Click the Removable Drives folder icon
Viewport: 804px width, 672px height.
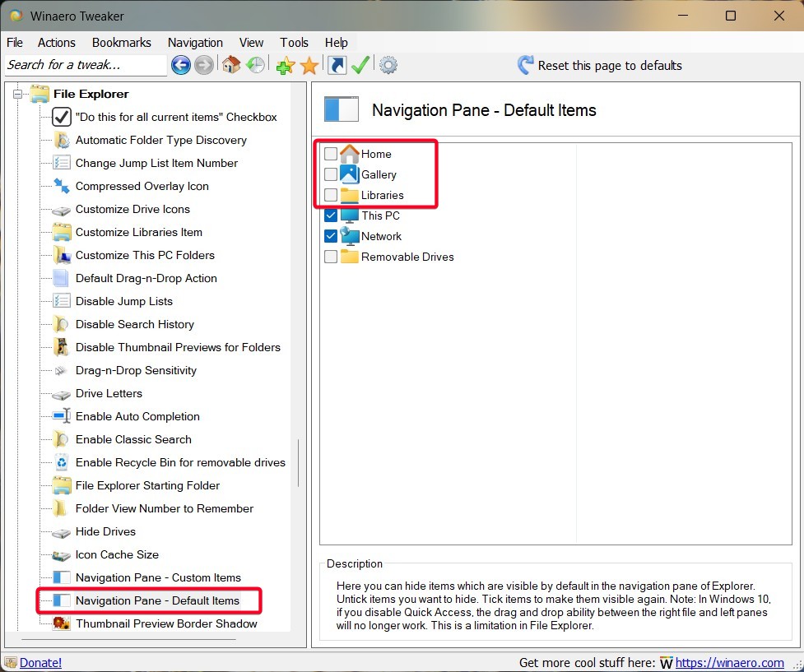349,257
